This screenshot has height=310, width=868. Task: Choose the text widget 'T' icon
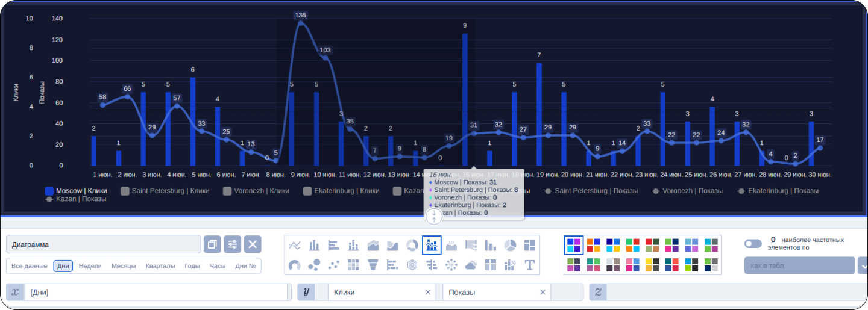[530, 265]
